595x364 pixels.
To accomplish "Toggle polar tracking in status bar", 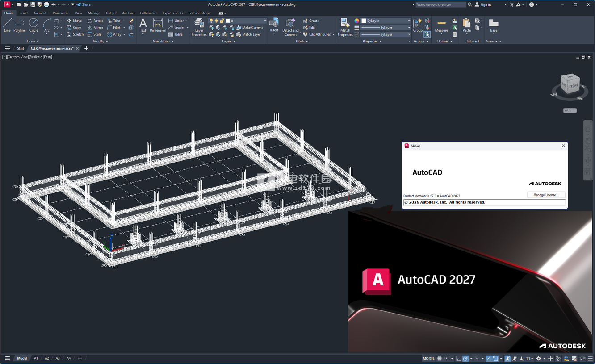I will pos(465,359).
